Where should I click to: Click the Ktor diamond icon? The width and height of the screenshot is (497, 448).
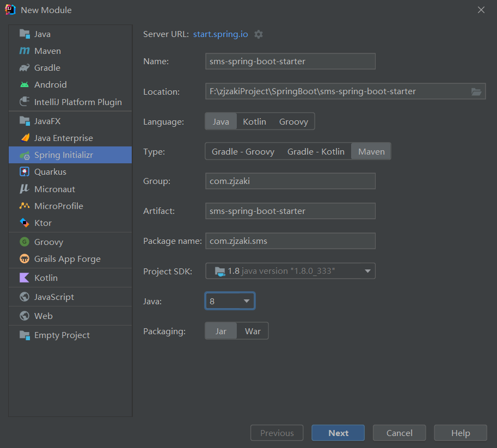pyautogui.click(x=24, y=223)
